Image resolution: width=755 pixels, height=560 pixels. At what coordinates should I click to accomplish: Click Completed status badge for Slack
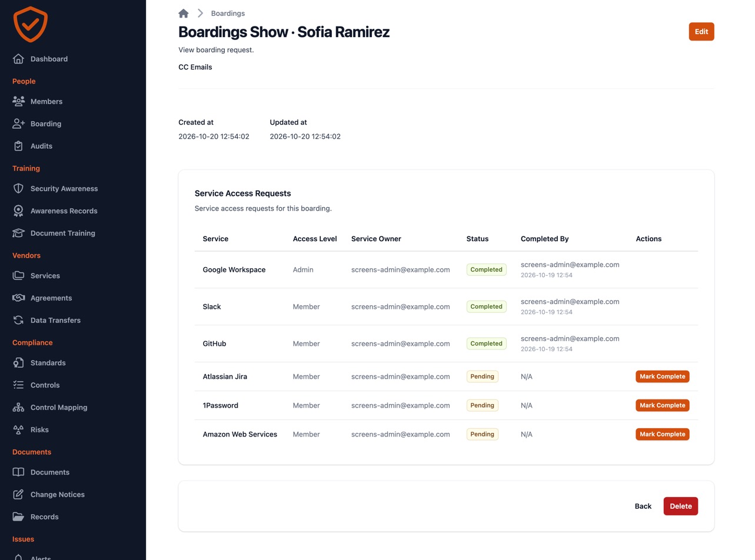(x=486, y=306)
